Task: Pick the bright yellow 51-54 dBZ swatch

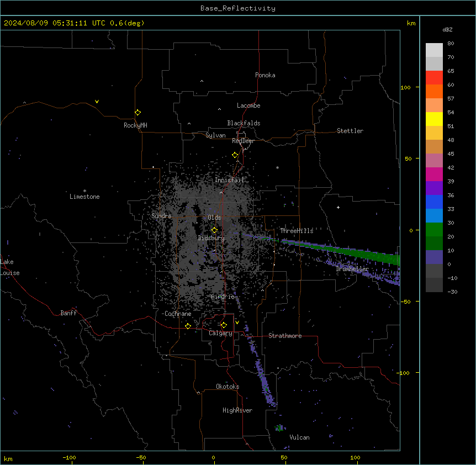Action: tap(434, 119)
